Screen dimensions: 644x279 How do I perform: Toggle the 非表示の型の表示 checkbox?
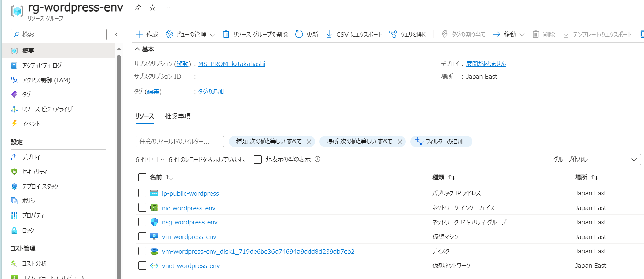258,159
